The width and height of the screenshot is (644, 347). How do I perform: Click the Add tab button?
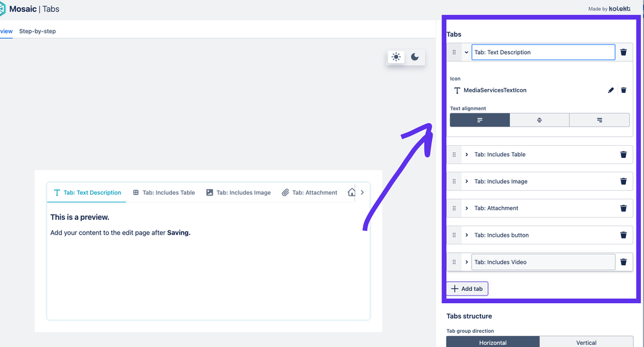(467, 288)
